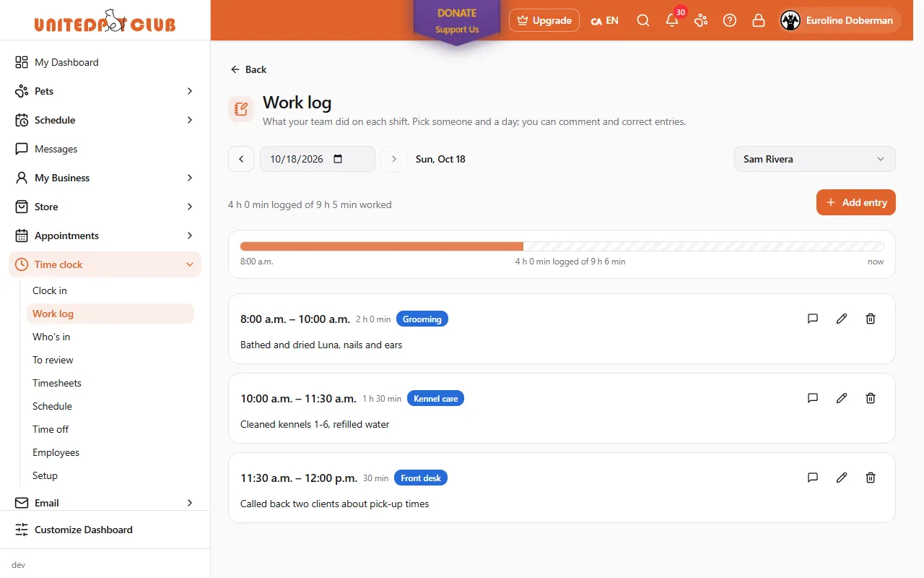Expand the Appointments sidebar section
The width and height of the screenshot is (924, 578).
105,236
